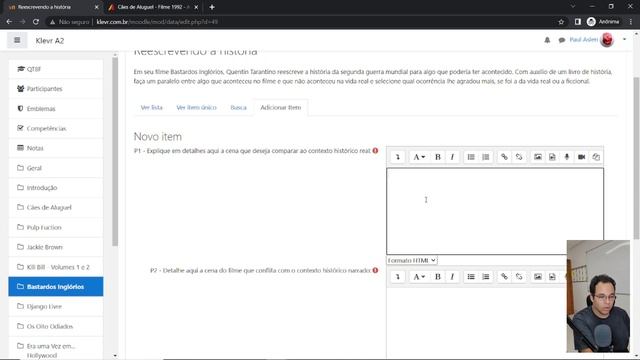Remove link in P2 editor
The width and height of the screenshot is (640, 360).
(x=519, y=276)
